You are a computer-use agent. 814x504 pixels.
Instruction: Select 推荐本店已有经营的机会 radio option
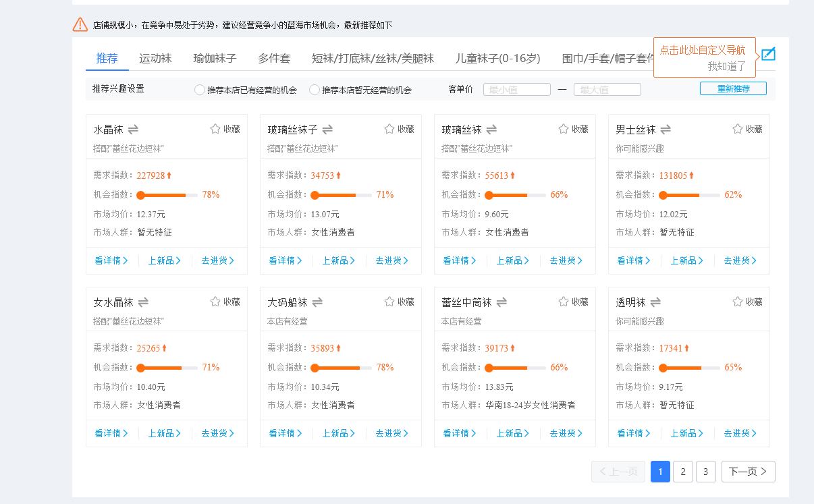200,90
